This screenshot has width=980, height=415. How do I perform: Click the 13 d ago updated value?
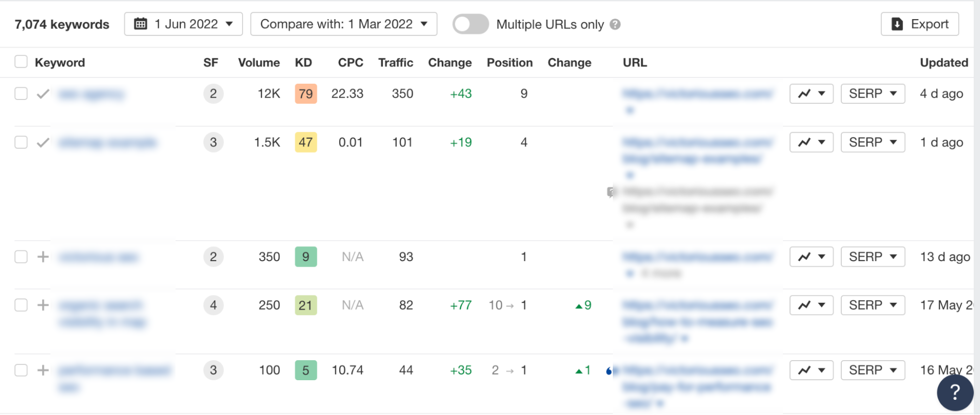(x=945, y=257)
